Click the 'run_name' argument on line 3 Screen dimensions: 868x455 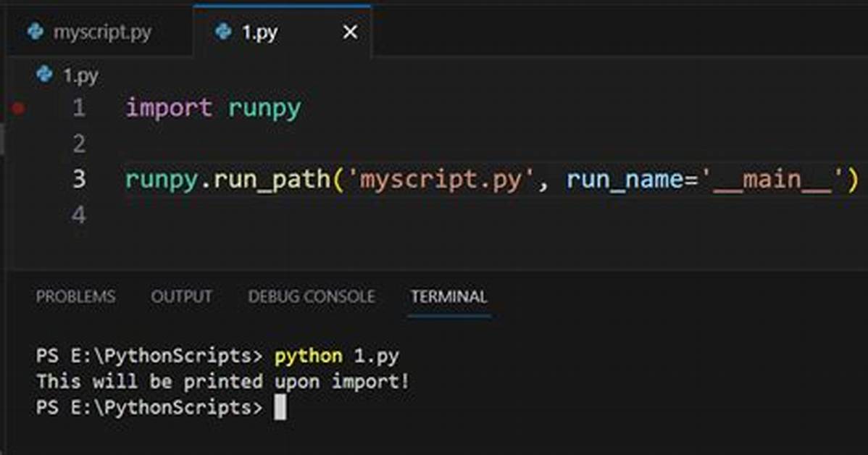[x=625, y=180]
